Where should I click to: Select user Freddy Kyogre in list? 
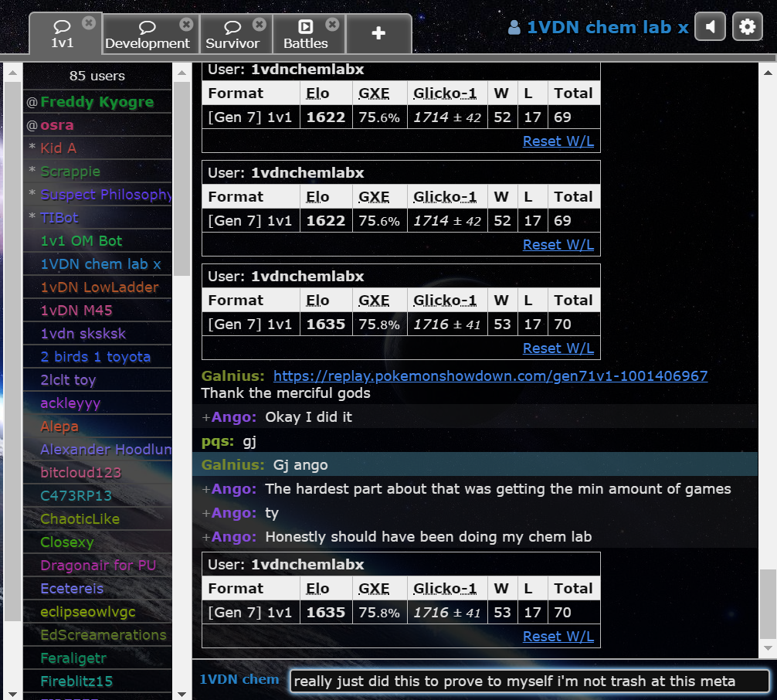coord(97,102)
